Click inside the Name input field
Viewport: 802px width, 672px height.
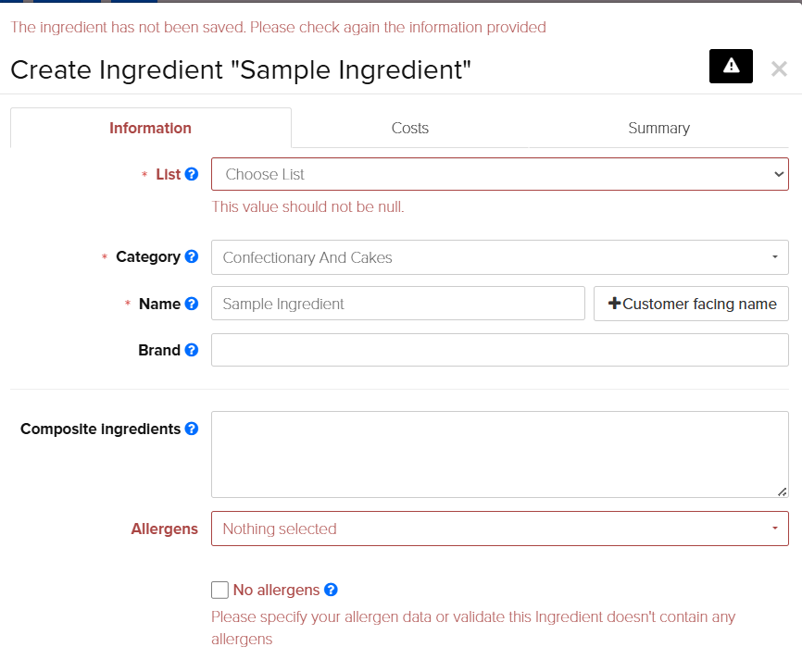click(398, 304)
